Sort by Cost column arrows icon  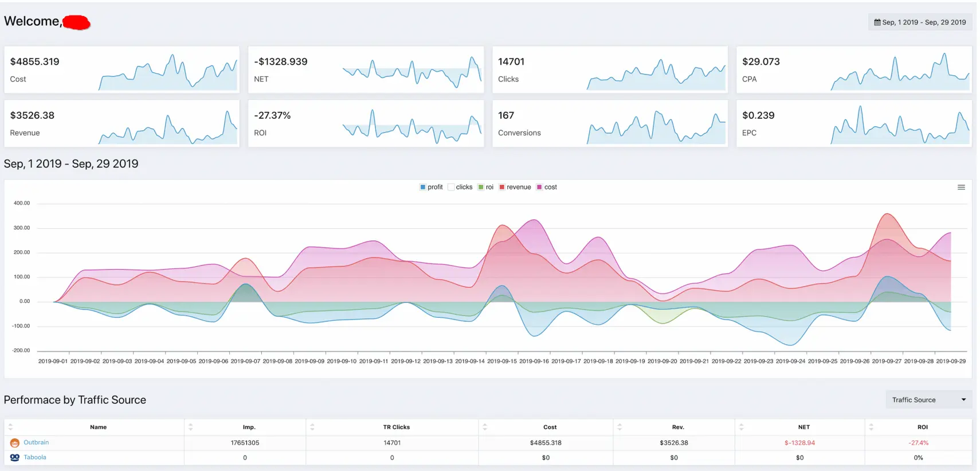pyautogui.click(x=485, y=427)
